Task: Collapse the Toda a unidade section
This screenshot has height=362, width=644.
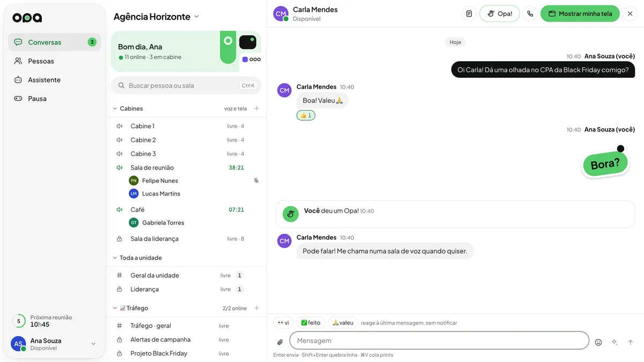Action: [x=115, y=258]
